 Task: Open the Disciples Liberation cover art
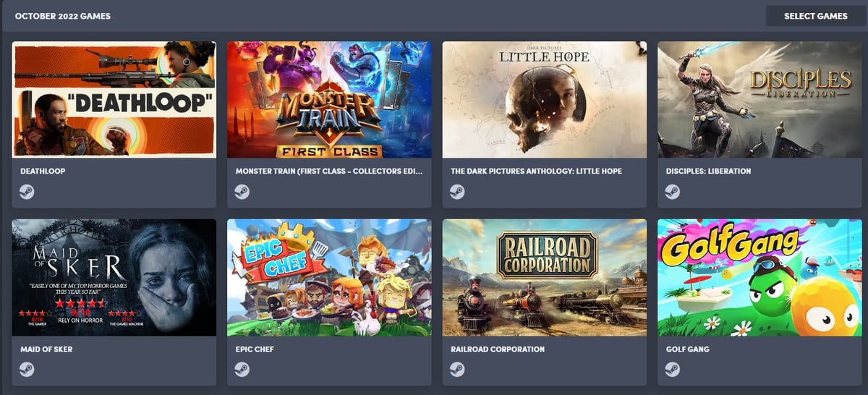[x=759, y=99]
